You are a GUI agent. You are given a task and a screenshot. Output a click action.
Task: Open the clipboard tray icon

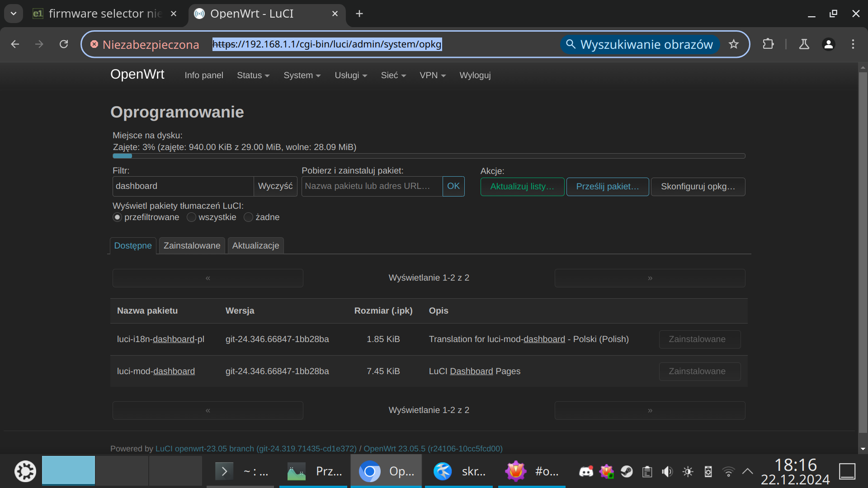[x=647, y=472]
